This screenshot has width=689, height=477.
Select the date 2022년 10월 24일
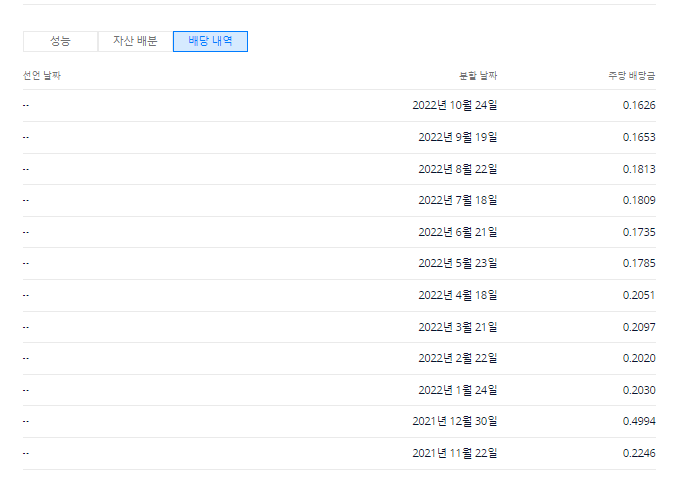tap(455, 105)
